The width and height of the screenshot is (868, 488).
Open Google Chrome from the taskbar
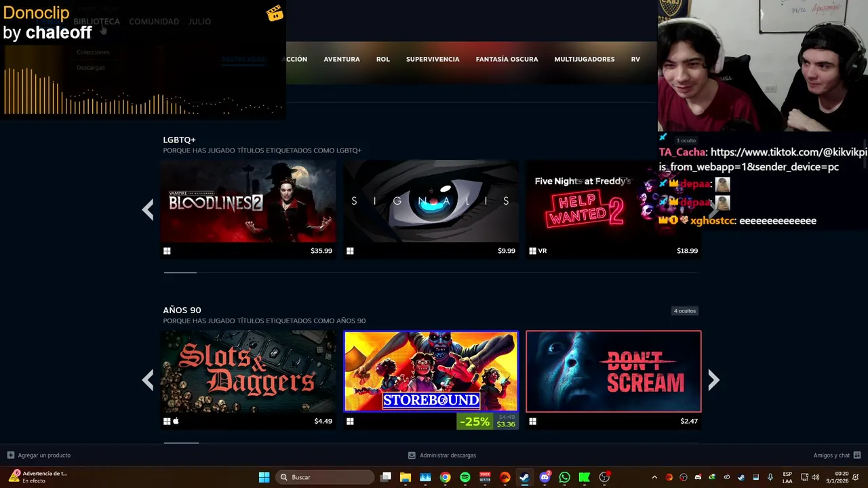[445, 477]
